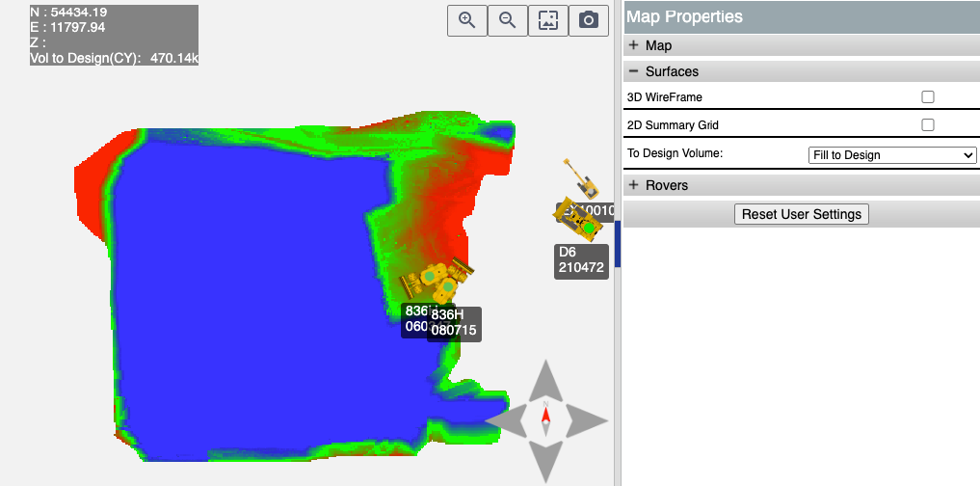Pan the map north with up arrow
The width and height of the screenshot is (980, 486).
546,381
